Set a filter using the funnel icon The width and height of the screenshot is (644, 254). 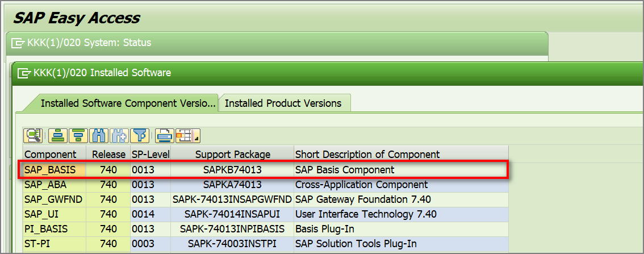tap(139, 136)
